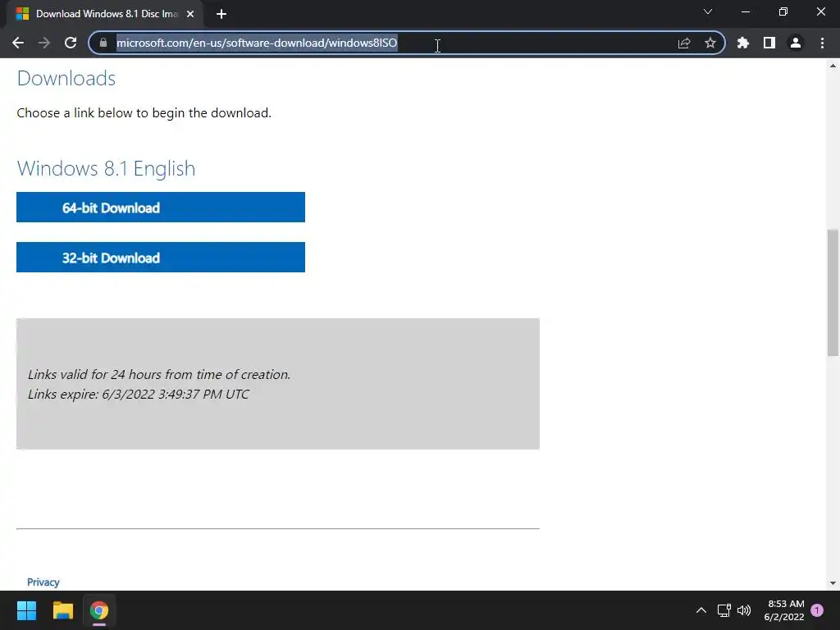Restore down the Chrome window

click(783, 11)
